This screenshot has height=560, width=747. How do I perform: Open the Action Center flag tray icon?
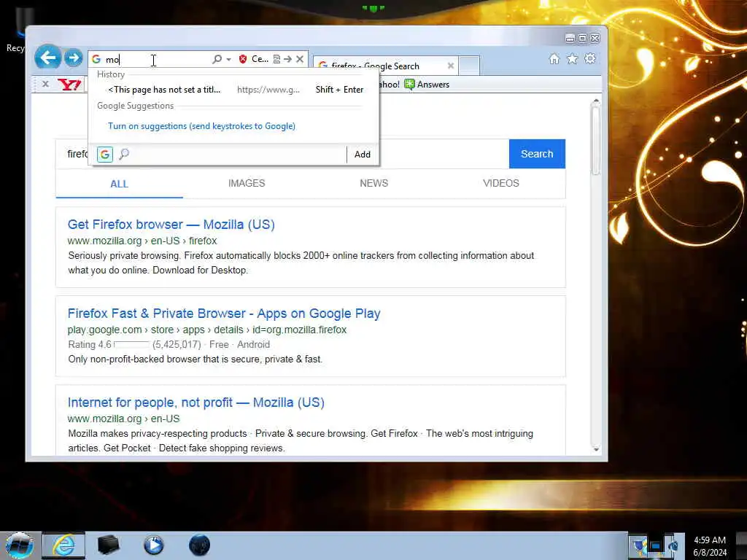click(x=638, y=545)
